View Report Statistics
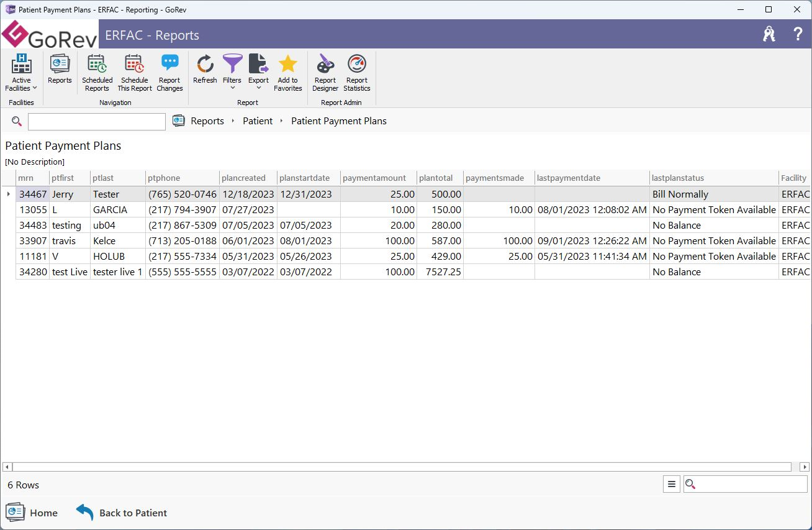Screen dimensions: 812x530 click(x=357, y=73)
